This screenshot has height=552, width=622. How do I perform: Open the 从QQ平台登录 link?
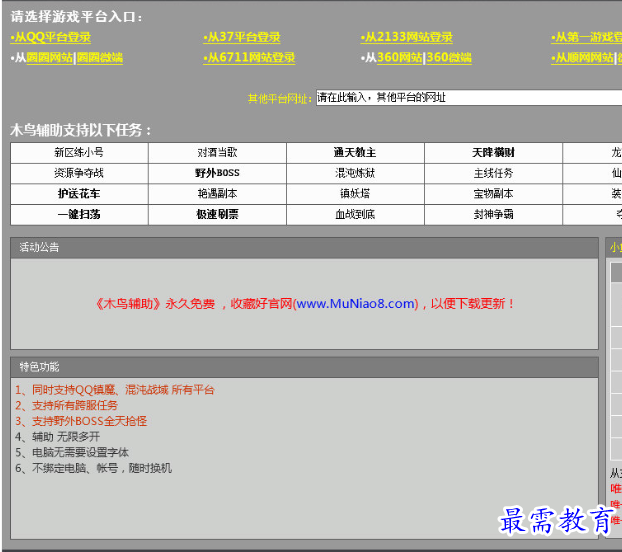pyautogui.click(x=51, y=37)
